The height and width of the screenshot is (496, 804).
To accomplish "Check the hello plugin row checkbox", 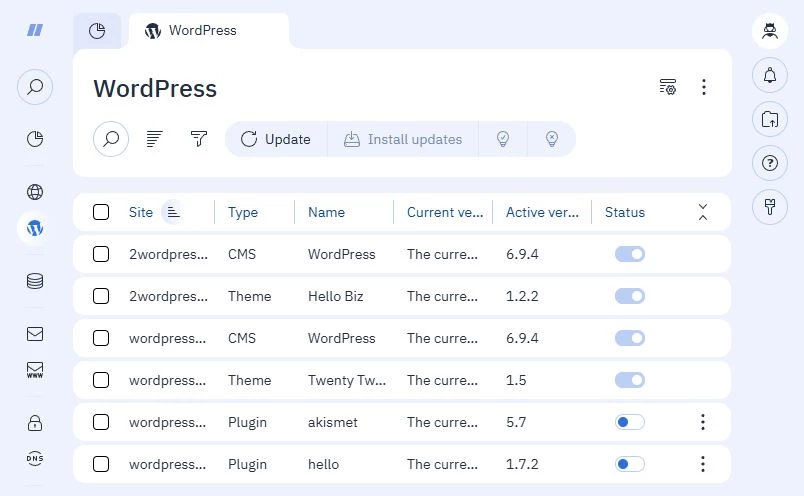I will pyautogui.click(x=101, y=464).
